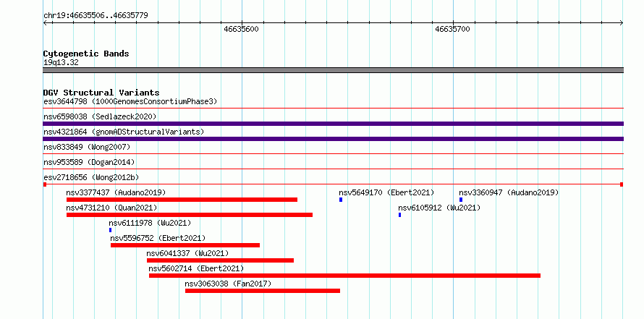The image size is (644, 319).
Task: Select the red bar under nsv6041337
Action: click(x=220, y=260)
